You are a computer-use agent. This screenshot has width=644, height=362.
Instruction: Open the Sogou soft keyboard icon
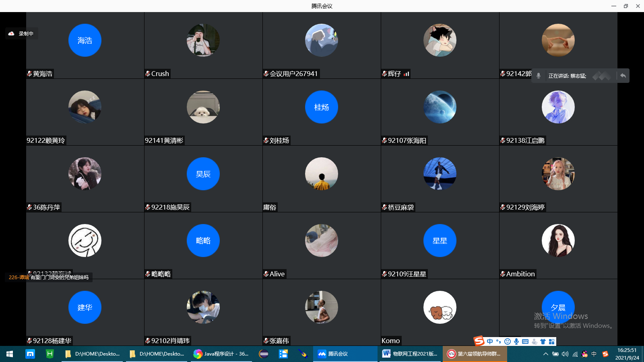point(525,341)
